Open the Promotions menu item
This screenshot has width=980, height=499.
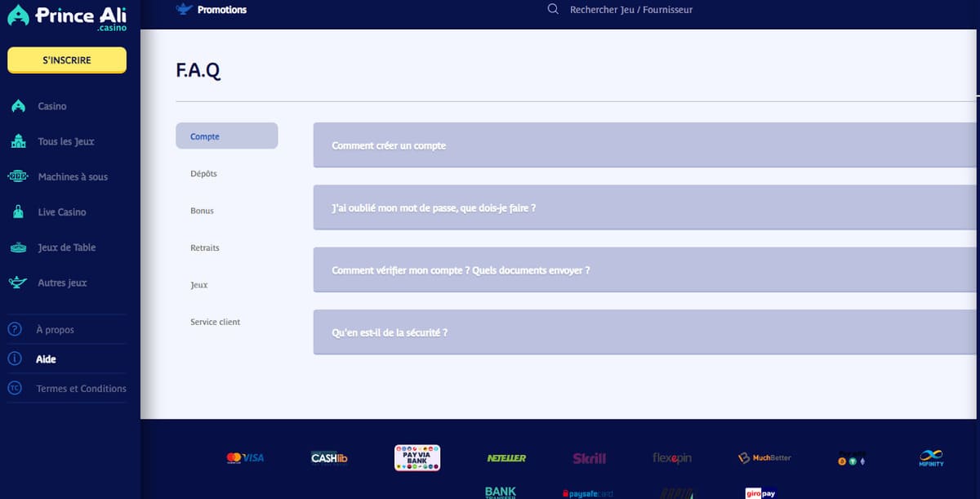(x=225, y=9)
